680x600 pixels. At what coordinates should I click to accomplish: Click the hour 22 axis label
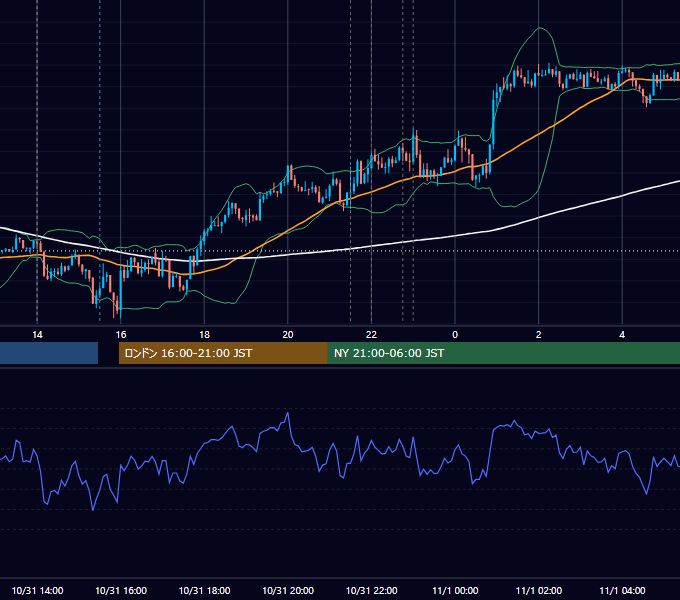click(x=371, y=334)
